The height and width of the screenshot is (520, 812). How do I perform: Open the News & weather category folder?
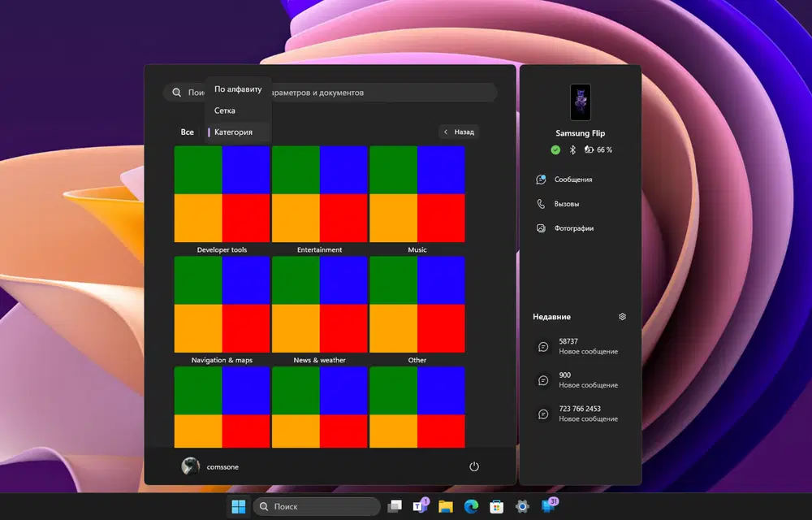(319, 305)
